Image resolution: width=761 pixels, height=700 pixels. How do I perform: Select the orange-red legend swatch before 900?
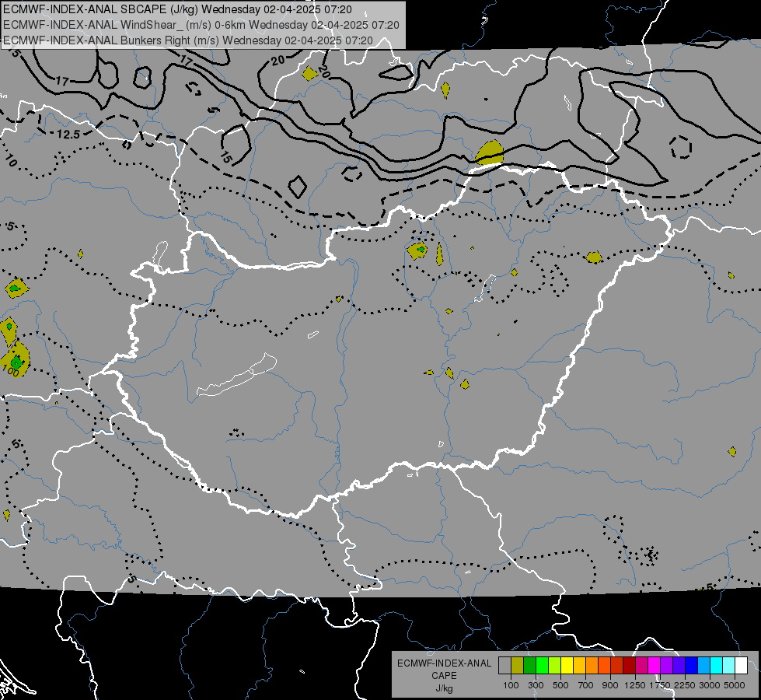[x=604, y=665]
